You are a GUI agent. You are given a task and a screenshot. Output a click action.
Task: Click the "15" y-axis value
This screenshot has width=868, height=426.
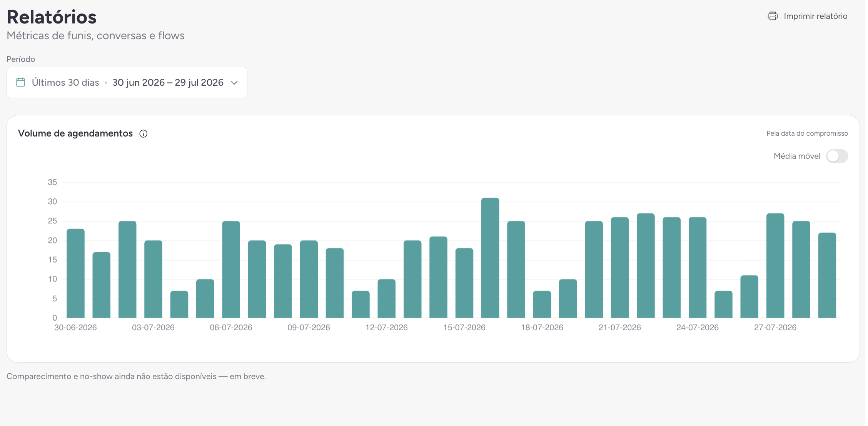tap(52, 260)
